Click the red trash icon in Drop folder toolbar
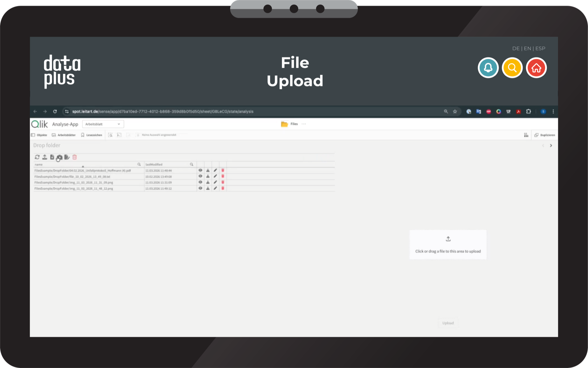This screenshot has height=368, width=588. [x=74, y=157]
